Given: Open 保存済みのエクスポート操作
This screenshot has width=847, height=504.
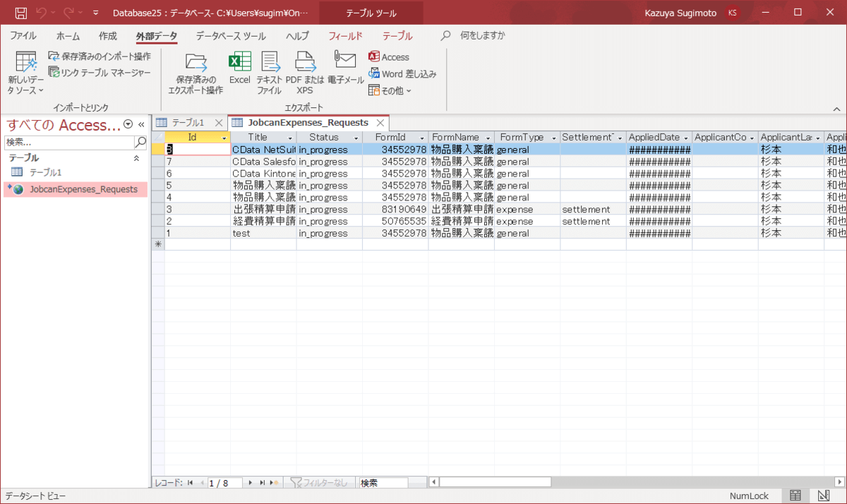Looking at the screenshot, I should [x=196, y=73].
